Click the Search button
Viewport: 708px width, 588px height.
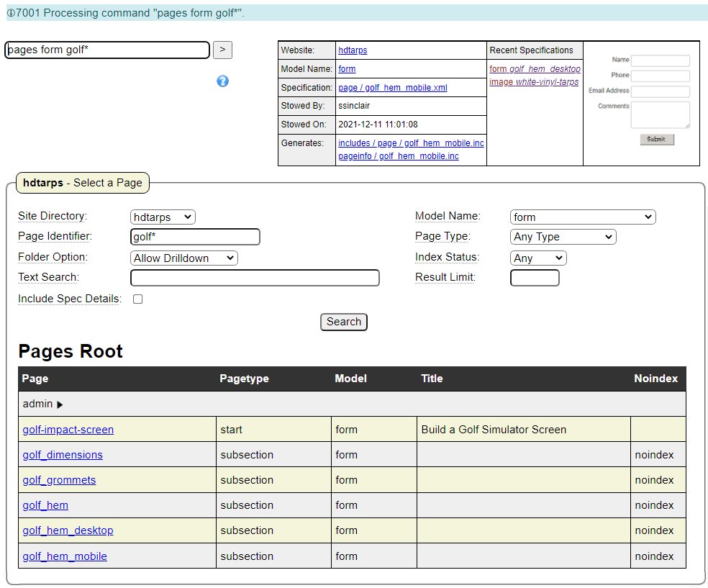coord(344,322)
